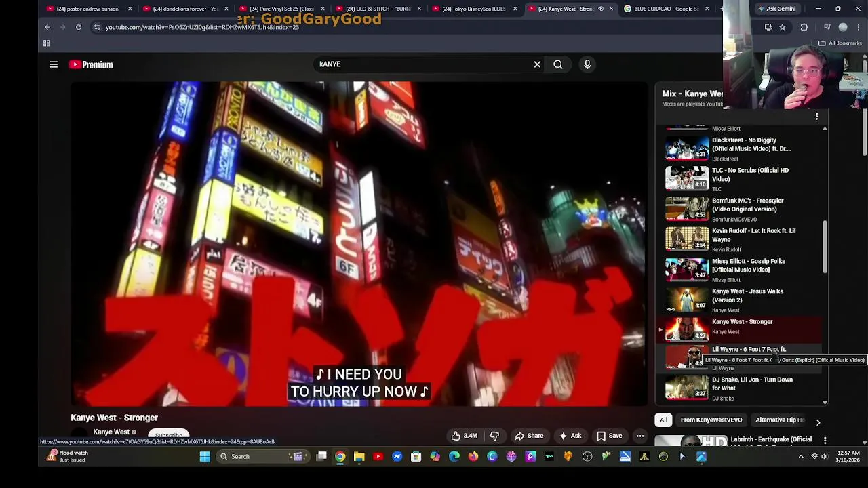Image resolution: width=868 pixels, height=488 pixels.
Task: Switch to dandelions forever tab
Action: point(183,9)
